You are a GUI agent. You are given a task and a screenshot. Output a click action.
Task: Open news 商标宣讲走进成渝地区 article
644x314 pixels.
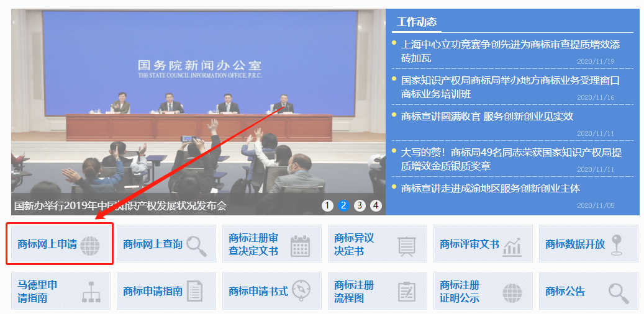(x=491, y=189)
